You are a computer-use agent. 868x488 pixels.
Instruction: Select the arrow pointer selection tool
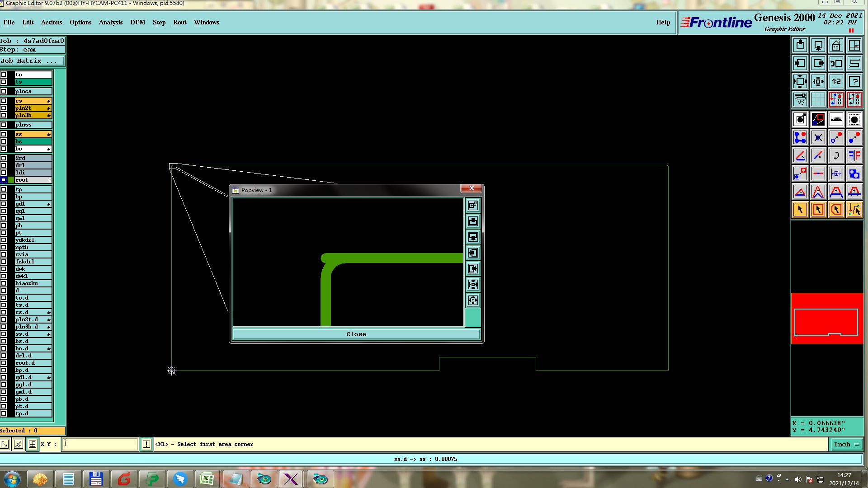(800, 210)
